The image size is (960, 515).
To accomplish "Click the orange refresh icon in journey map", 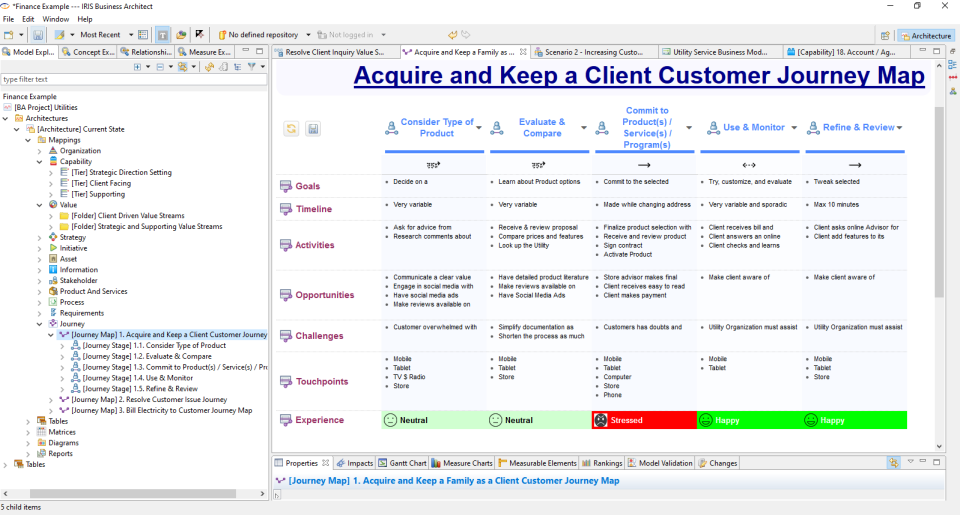I will pyautogui.click(x=291, y=129).
